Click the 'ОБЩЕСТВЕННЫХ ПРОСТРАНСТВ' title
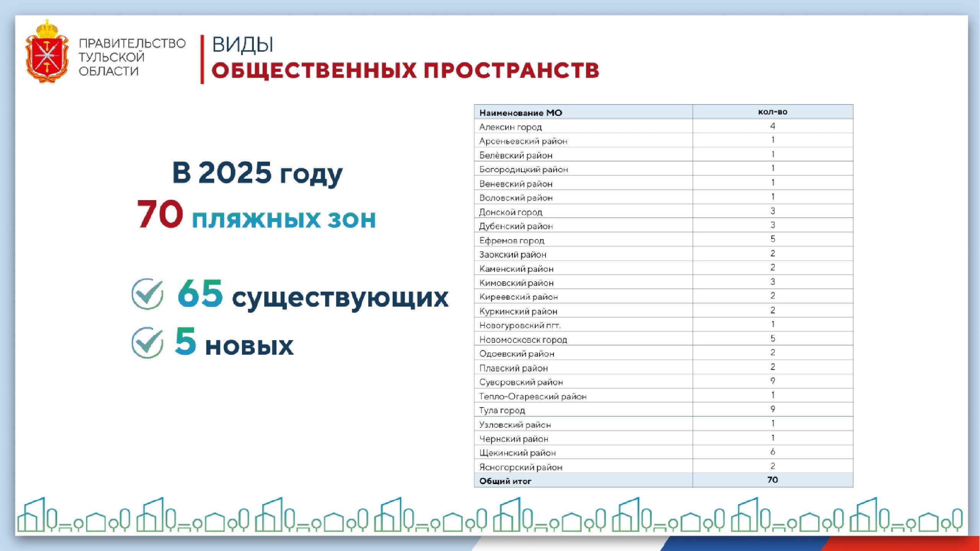 pos(405,70)
